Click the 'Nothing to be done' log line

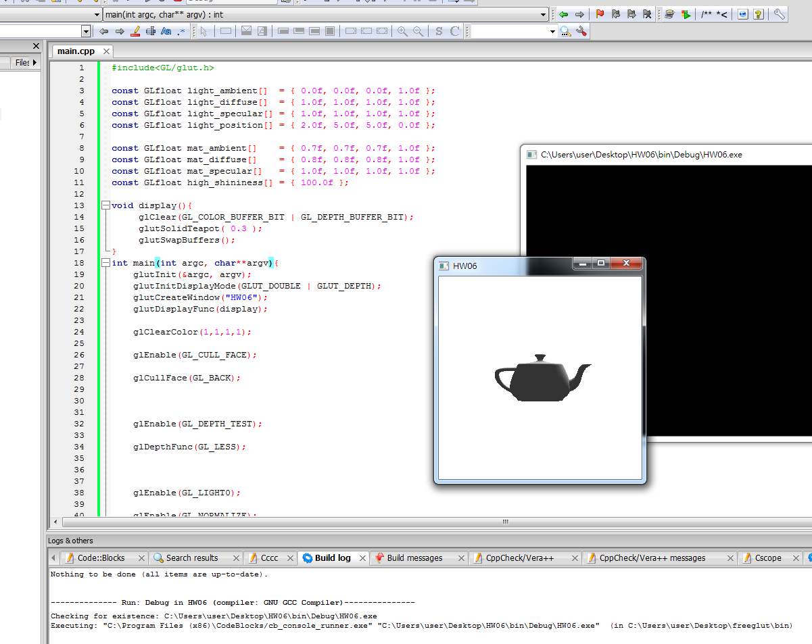tap(160, 574)
